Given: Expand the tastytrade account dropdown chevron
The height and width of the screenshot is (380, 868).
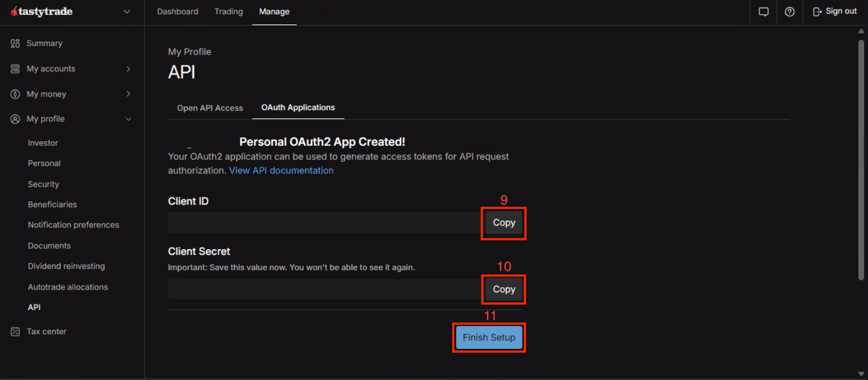Looking at the screenshot, I should pyautogui.click(x=127, y=11).
